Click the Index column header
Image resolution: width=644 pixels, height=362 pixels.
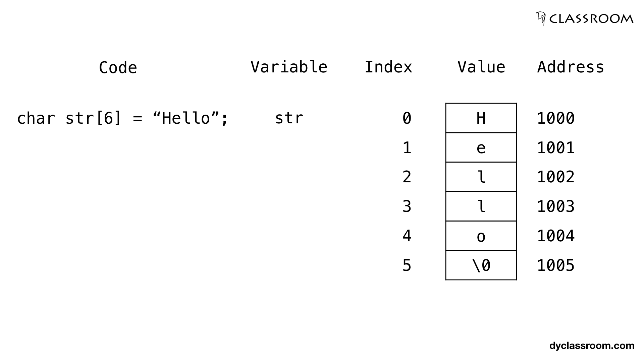388,66
